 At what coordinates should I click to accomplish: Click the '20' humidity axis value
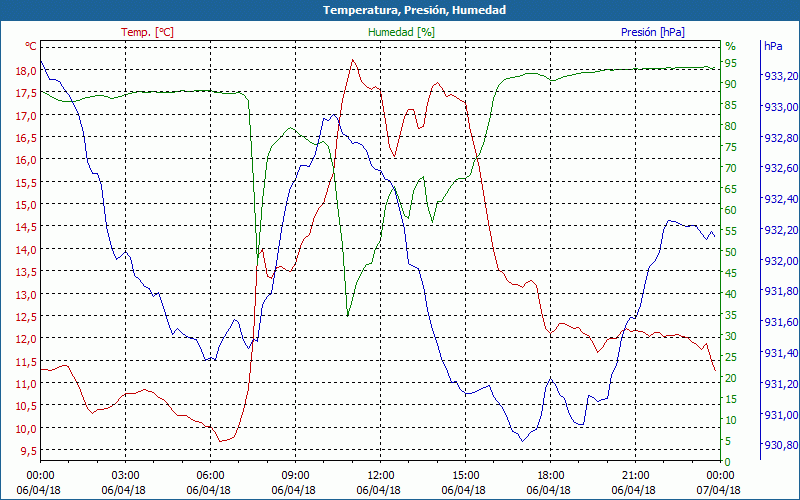731,378
